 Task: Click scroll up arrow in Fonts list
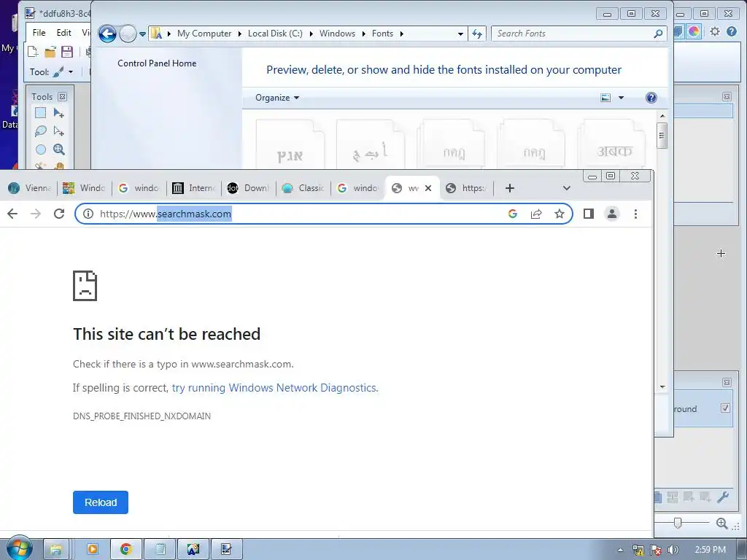click(662, 116)
